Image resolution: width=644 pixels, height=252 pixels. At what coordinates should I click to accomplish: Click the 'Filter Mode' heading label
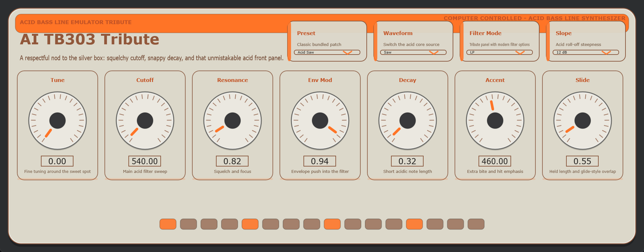coord(485,33)
